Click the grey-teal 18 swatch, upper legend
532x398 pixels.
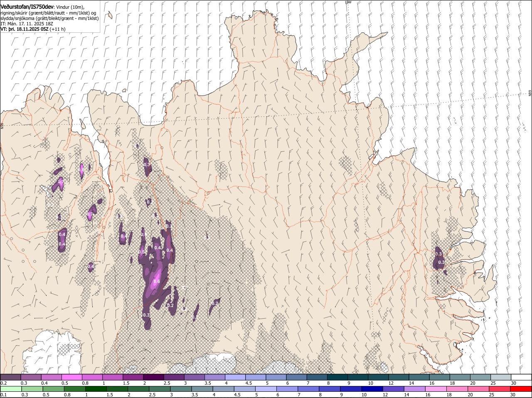[460, 377]
